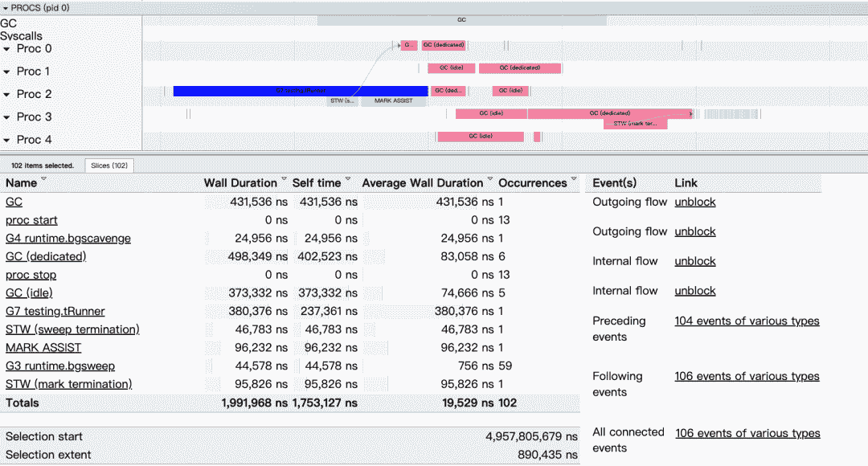Open the 104 events of various types link
The width and height of the screenshot is (868, 466).
click(x=747, y=321)
